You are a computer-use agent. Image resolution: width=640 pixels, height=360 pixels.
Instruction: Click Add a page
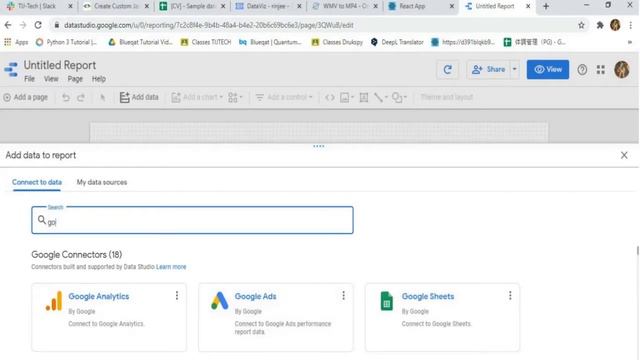(26, 97)
